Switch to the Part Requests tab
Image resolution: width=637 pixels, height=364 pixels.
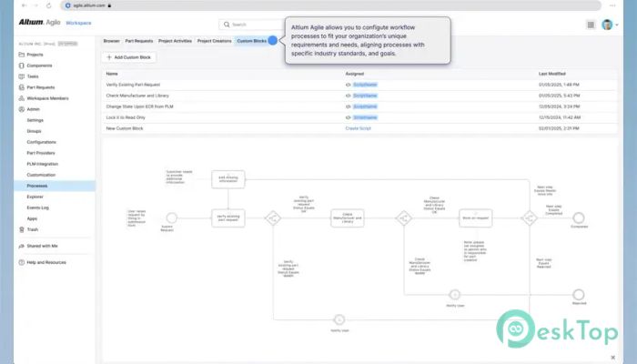click(139, 41)
